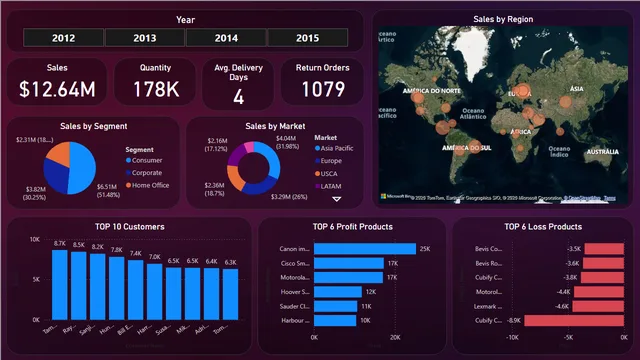This screenshot has width=640, height=360.
Task: Click the $2.16M (17.12%) donut label
Action: [216, 145]
